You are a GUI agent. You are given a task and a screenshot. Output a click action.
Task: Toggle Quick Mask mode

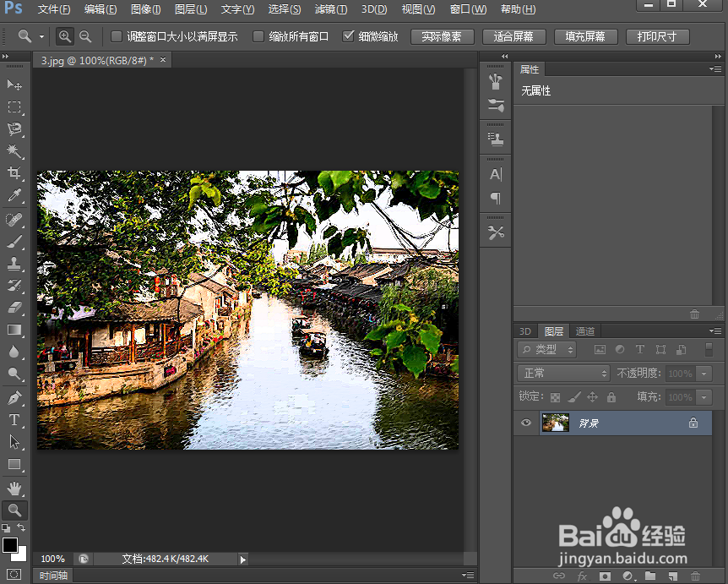[x=14, y=574]
